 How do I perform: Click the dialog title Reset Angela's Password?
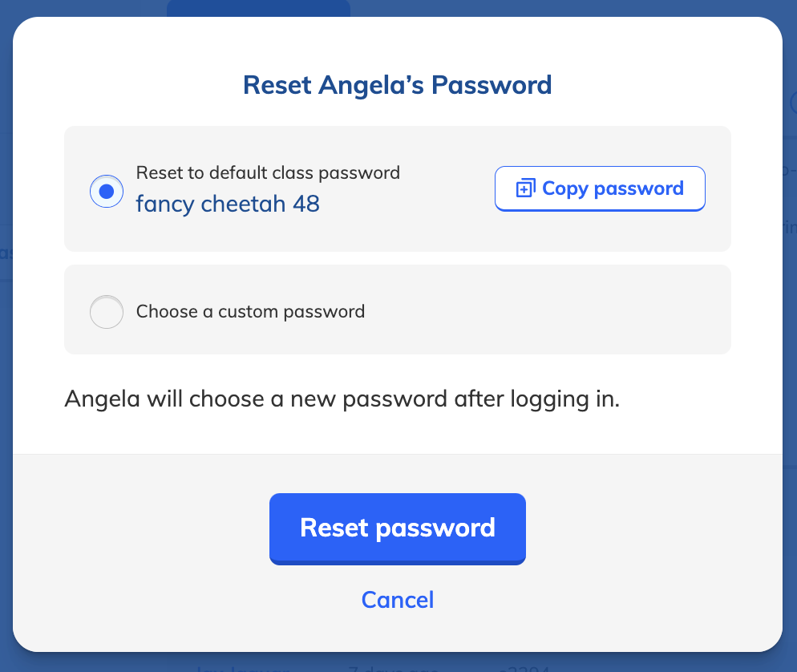[397, 84]
